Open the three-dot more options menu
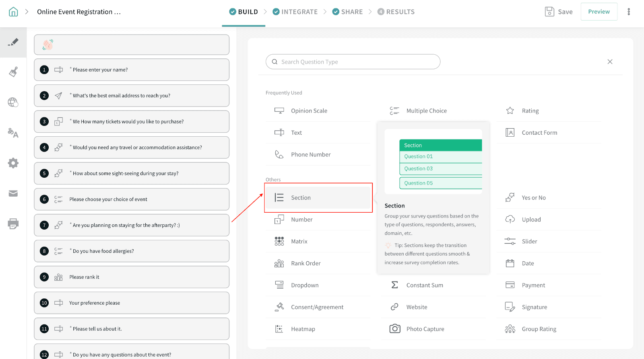This screenshot has width=644, height=359. pyautogui.click(x=628, y=12)
